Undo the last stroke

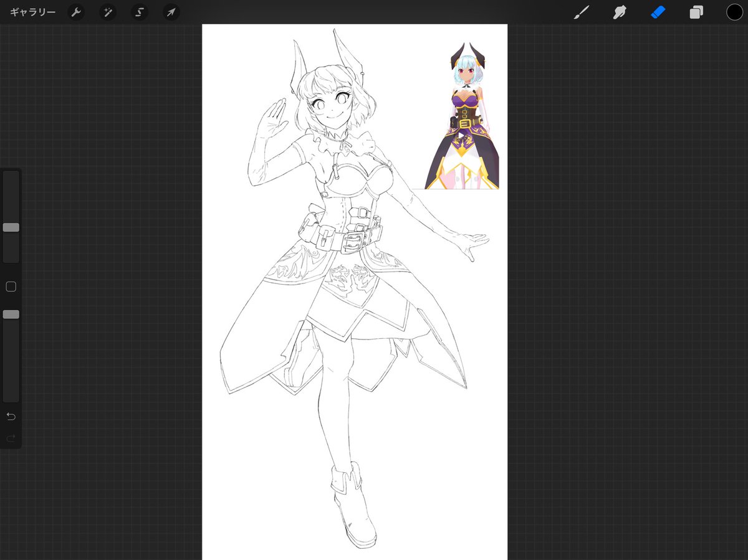[x=11, y=416]
